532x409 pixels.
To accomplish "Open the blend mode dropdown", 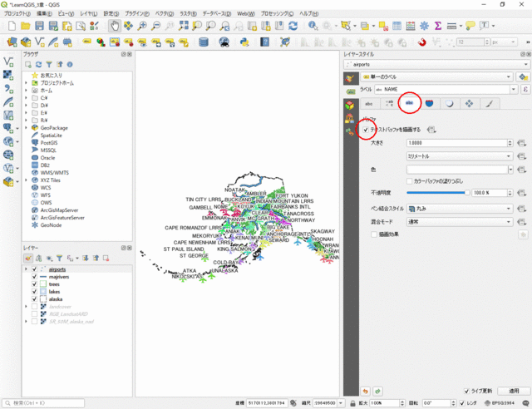I will [x=460, y=222].
